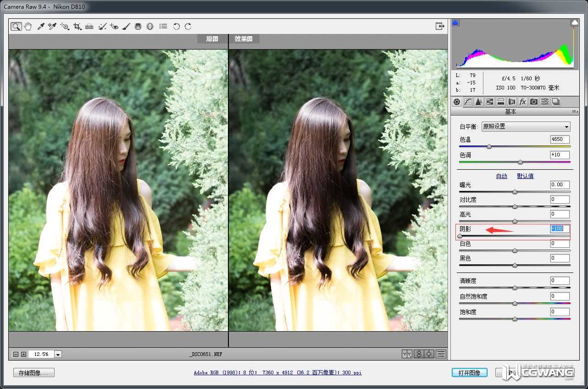This screenshot has width=588, height=389.
Task: Swap before and after settings
Action: pos(418,354)
